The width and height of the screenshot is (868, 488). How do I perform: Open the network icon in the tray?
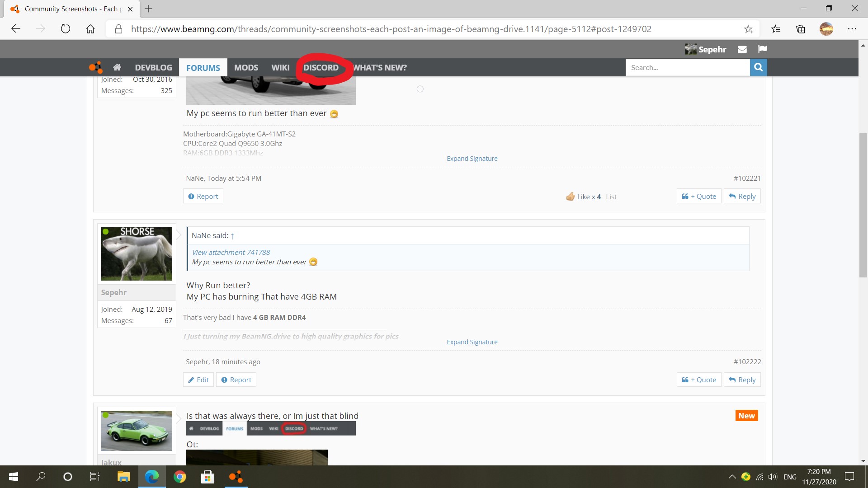point(760,477)
